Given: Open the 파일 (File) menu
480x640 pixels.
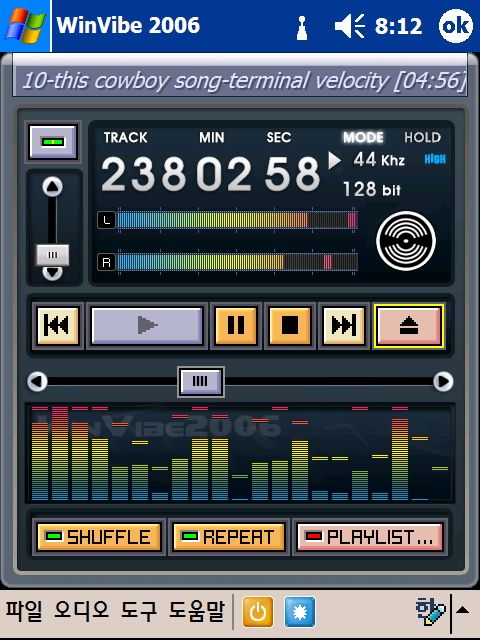Looking at the screenshot, I should point(24,611).
